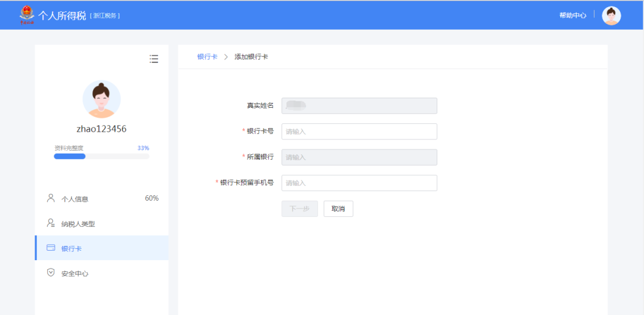Click the 银行卡 card icon

[x=51, y=248]
